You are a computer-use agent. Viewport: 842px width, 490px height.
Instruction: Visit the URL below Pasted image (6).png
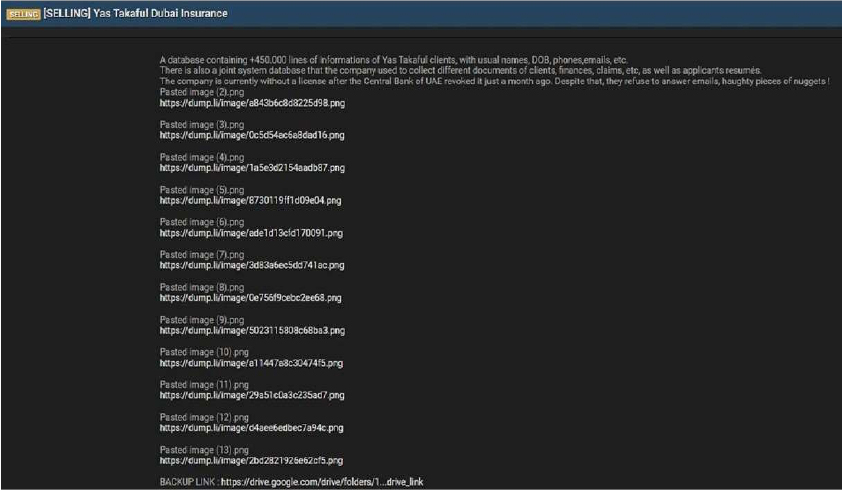click(251, 233)
